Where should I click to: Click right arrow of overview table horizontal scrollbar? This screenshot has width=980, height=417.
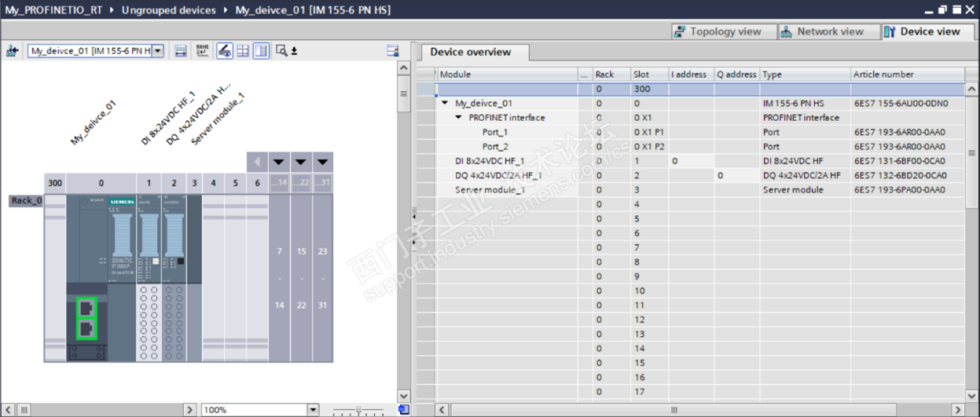[x=958, y=410]
